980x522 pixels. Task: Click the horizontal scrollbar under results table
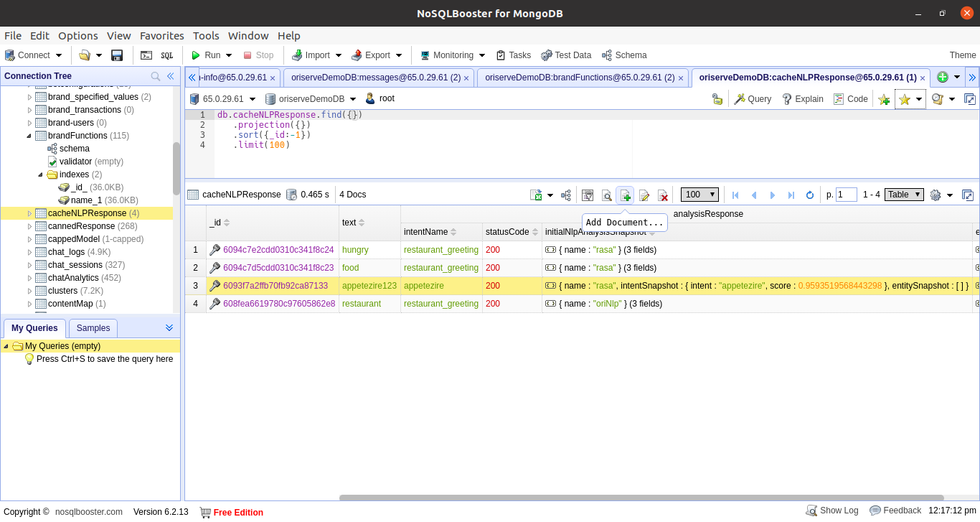click(641, 498)
